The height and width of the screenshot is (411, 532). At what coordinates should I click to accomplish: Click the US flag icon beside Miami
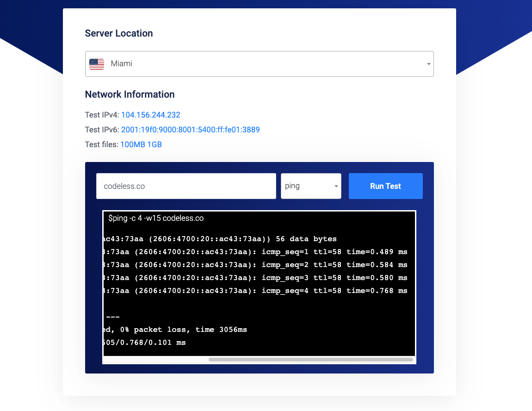coord(96,64)
